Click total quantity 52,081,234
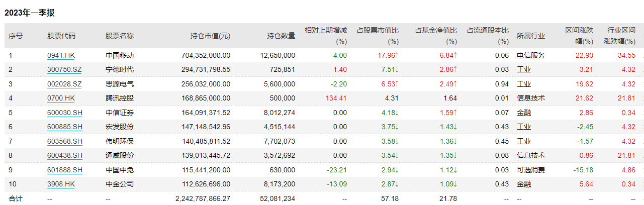The width and height of the screenshot is (644, 205). 278,199
